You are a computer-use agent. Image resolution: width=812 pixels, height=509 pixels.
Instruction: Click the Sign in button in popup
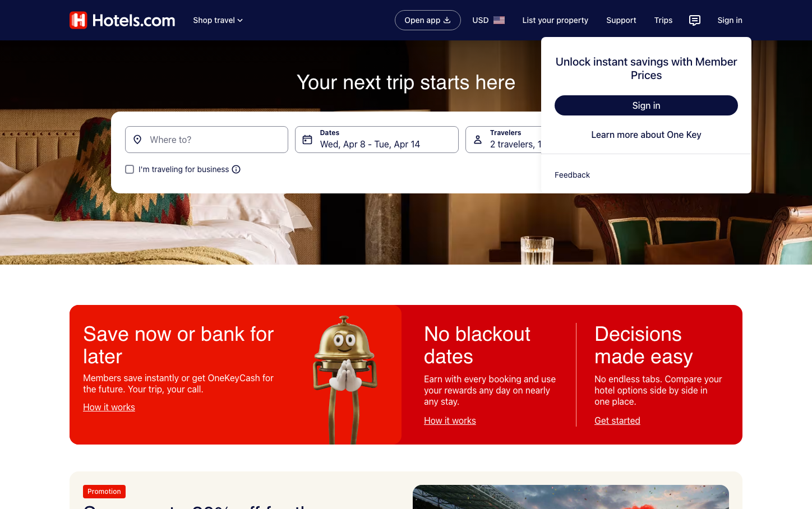[x=646, y=105]
